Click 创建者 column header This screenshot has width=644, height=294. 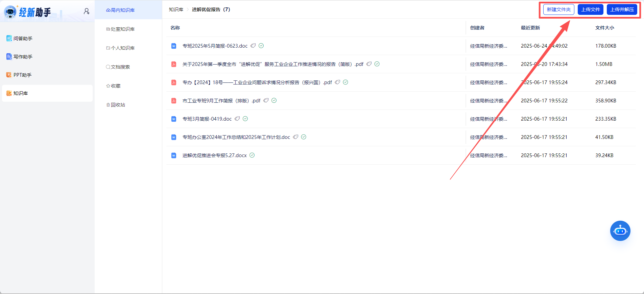(x=477, y=28)
